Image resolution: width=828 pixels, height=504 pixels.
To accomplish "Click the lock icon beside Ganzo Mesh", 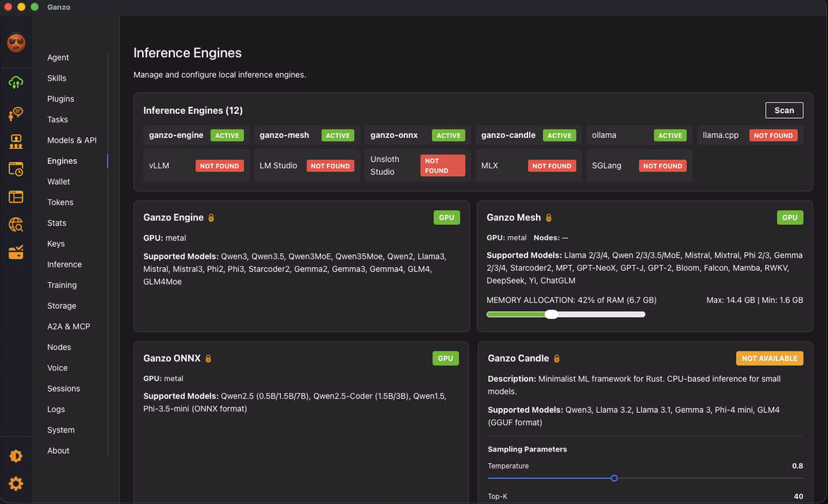I will 549,218.
